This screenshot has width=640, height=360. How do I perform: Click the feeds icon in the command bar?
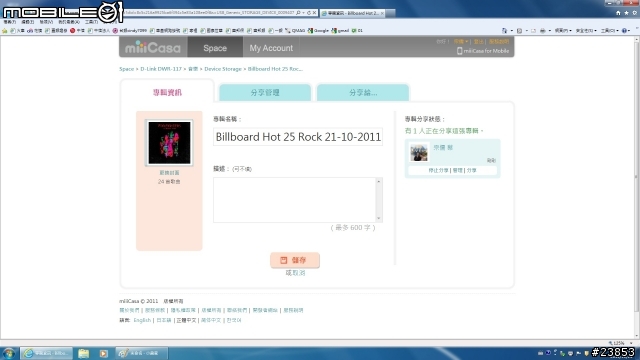[519, 31]
